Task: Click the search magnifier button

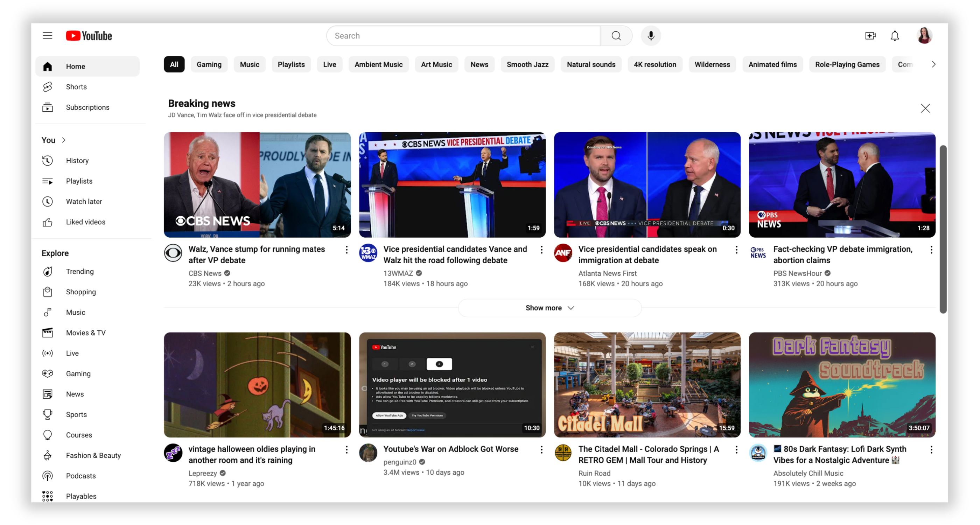Action: click(616, 36)
